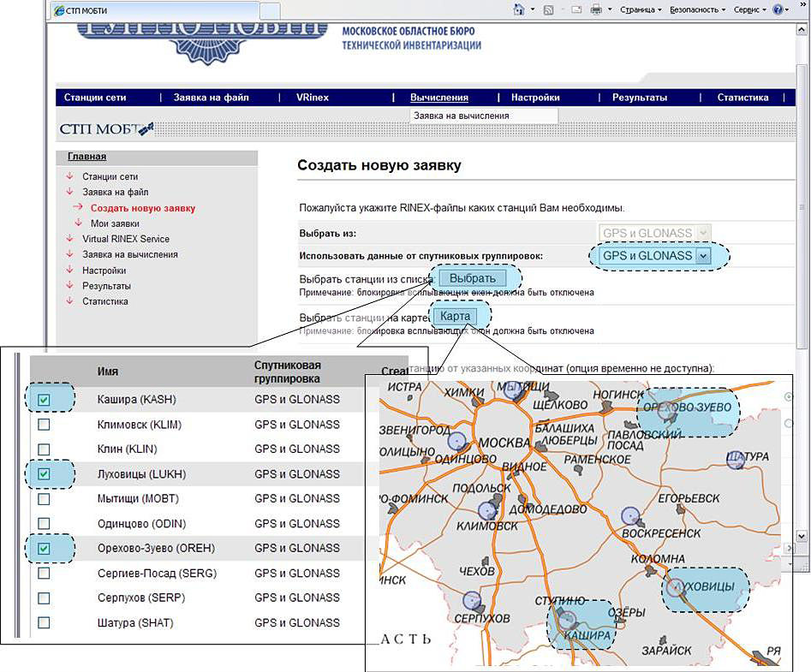This screenshot has width=811, height=672.
Task: Click the Шатура station marker on map
Action: pos(736,460)
